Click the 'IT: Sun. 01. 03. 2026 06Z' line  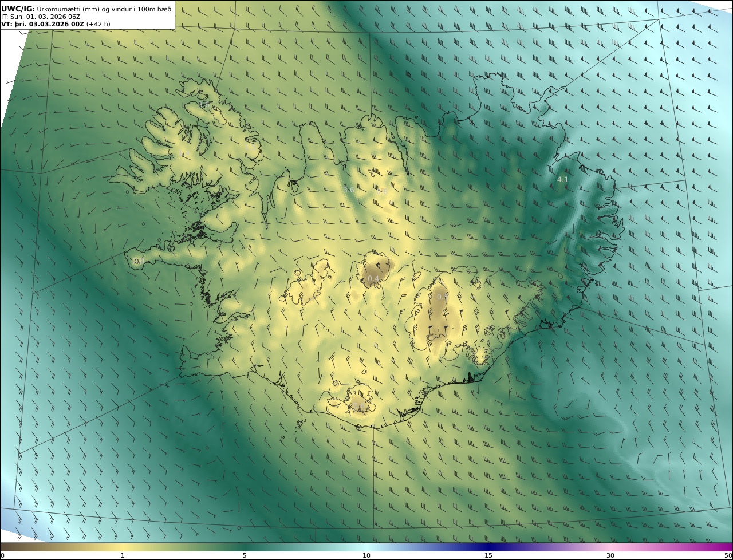click(x=41, y=17)
